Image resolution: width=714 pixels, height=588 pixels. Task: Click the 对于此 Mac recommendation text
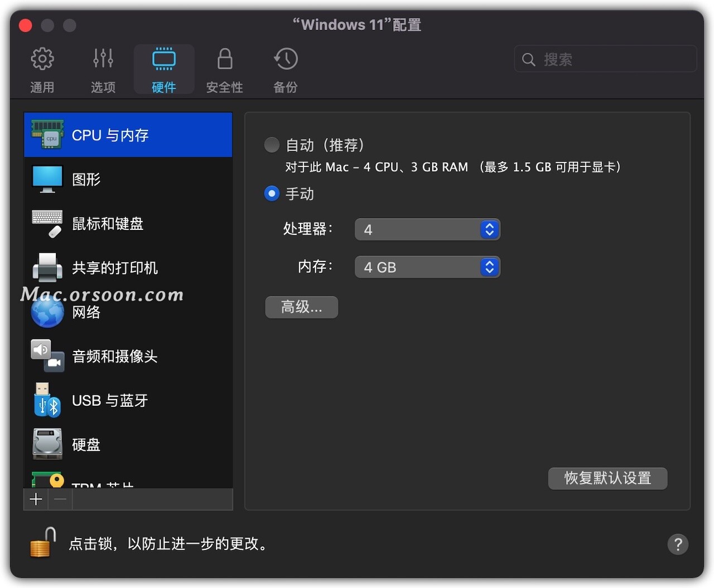[453, 167]
